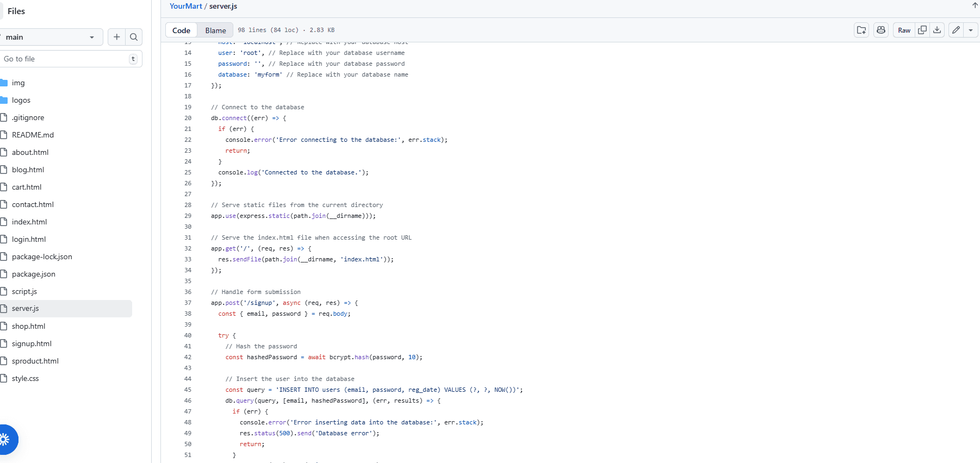Viewport: 980px width, 463px height.
Task: Click the '// Handle form submission' comment
Action: click(x=256, y=292)
